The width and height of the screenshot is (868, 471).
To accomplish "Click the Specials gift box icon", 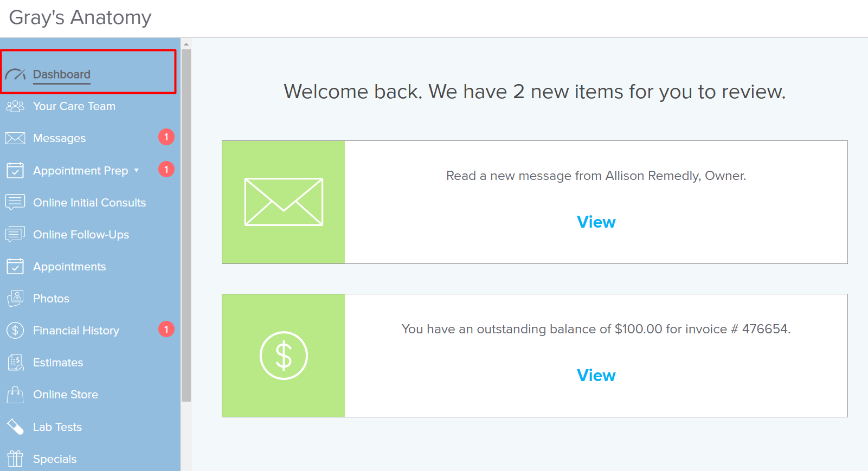I will (15, 459).
